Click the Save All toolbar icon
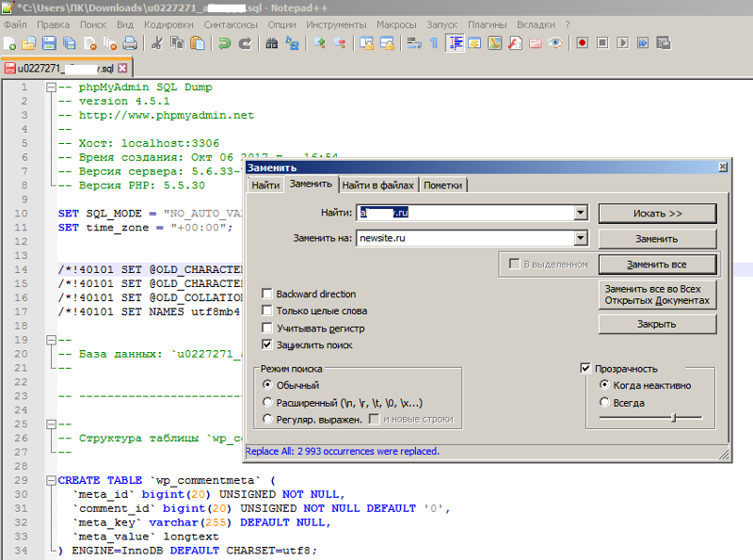Image resolution: width=753 pixels, height=560 pixels. 69,43
